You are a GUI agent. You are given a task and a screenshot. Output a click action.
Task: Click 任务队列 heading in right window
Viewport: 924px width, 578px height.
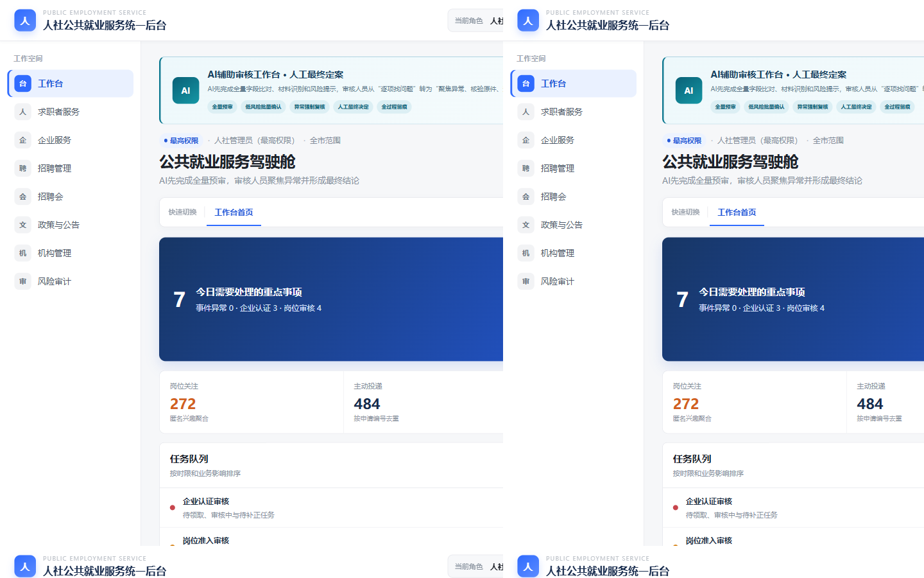pyautogui.click(x=692, y=459)
